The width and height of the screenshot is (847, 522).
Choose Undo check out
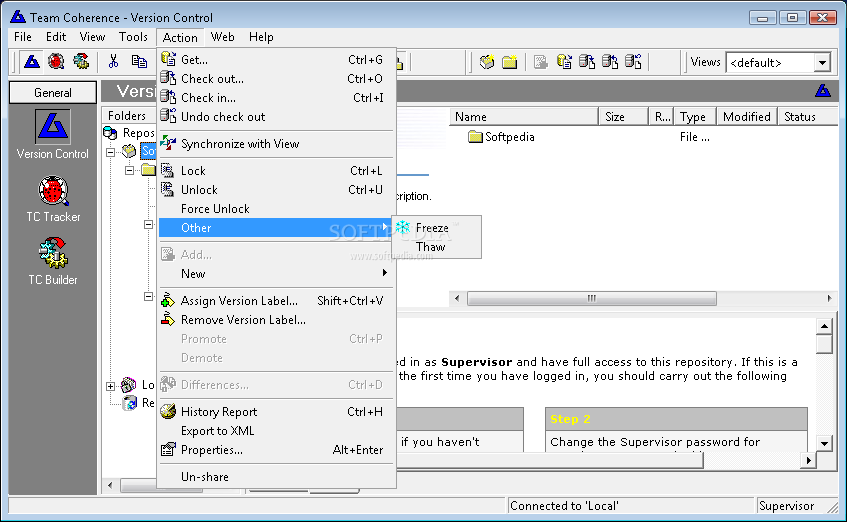[277, 117]
